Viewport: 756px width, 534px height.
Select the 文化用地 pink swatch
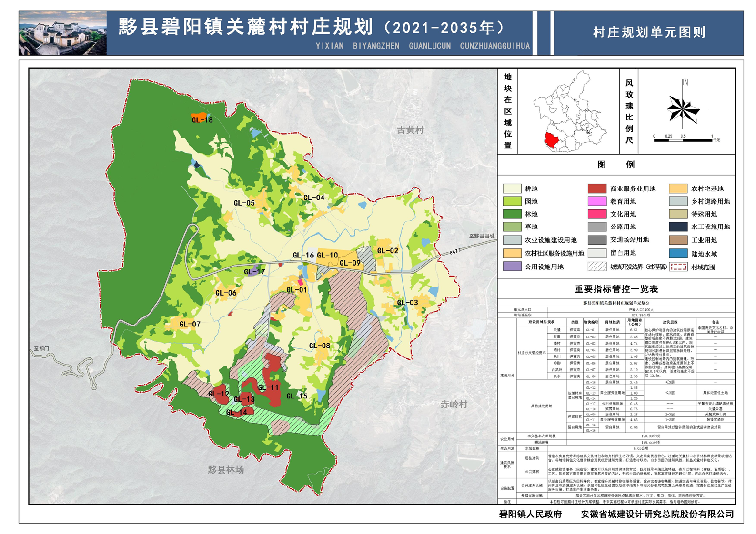coord(597,214)
